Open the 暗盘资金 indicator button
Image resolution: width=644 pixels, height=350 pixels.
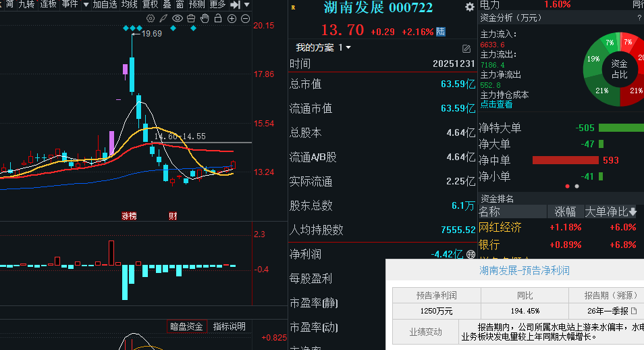pyautogui.click(x=186, y=327)
